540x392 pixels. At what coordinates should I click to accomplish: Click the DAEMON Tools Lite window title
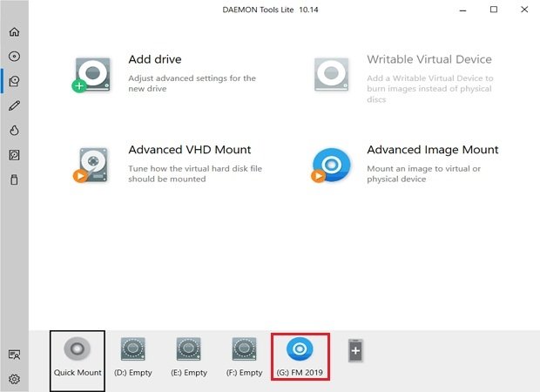coord(270,10)
